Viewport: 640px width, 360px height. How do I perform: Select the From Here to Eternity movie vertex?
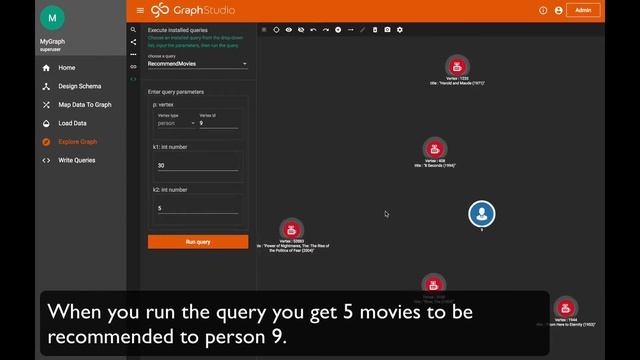coord(565,308)
